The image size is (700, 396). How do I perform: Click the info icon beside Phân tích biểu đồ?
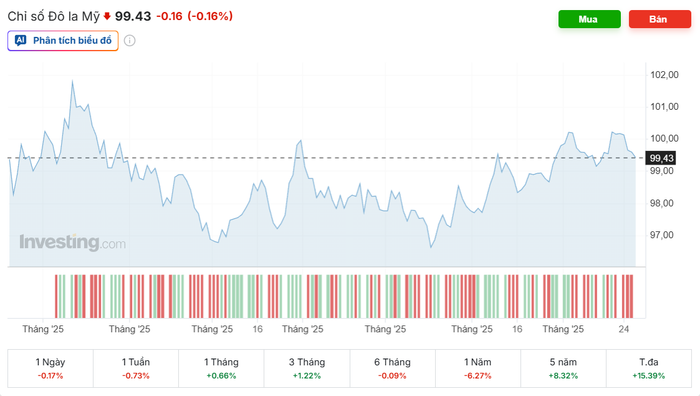pos(129,41)
